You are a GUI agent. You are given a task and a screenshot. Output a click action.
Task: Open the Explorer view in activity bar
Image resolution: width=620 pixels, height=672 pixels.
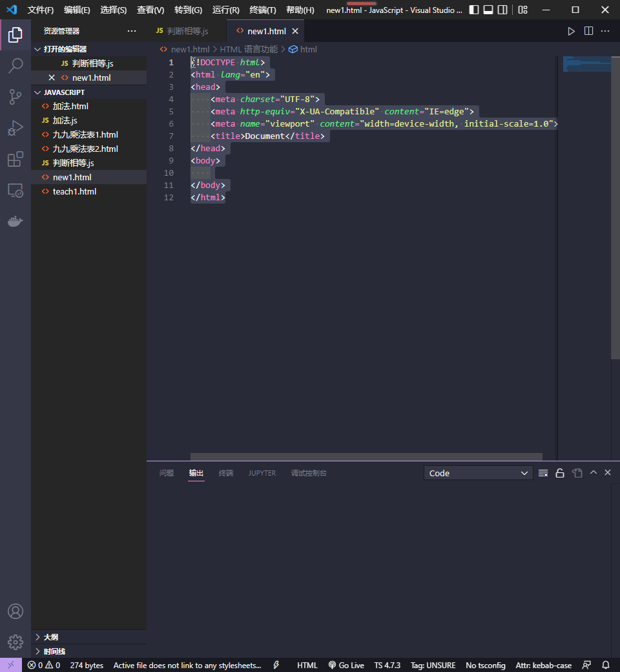coord(15,35)
